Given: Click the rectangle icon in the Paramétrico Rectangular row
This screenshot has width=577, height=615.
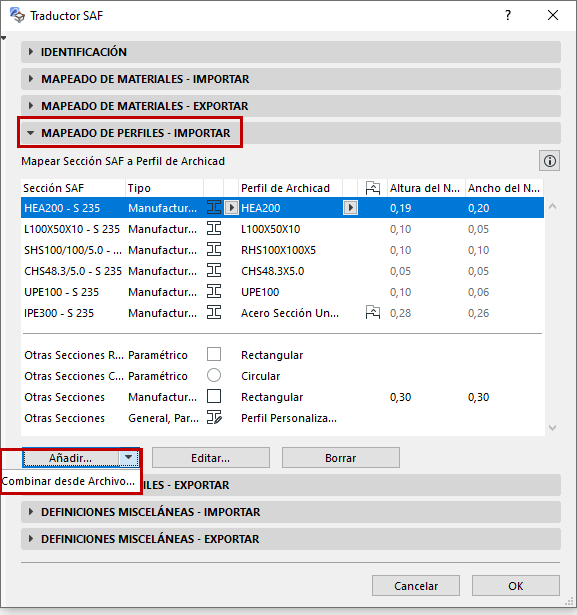Looking at the screenshot, I should coord(214,354).
